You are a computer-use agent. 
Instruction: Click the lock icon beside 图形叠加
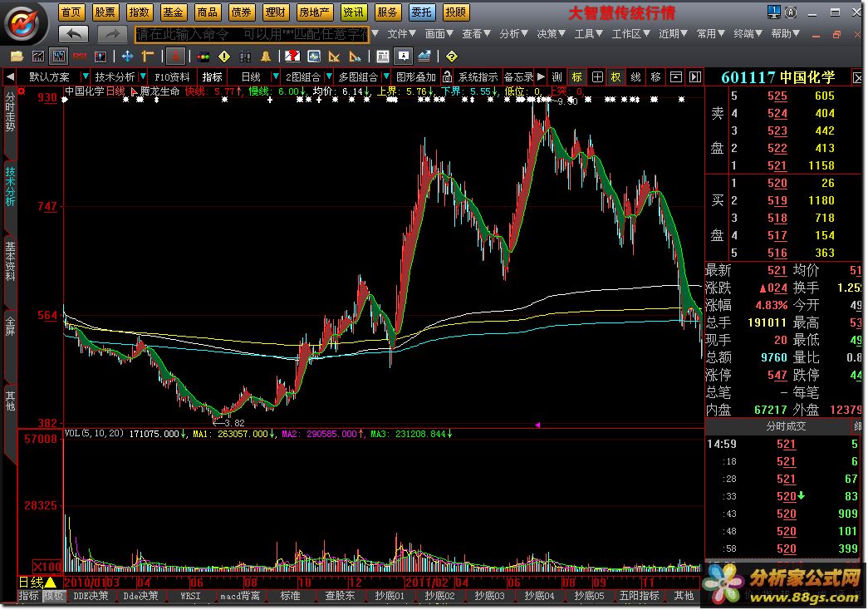tap(447, 77)
